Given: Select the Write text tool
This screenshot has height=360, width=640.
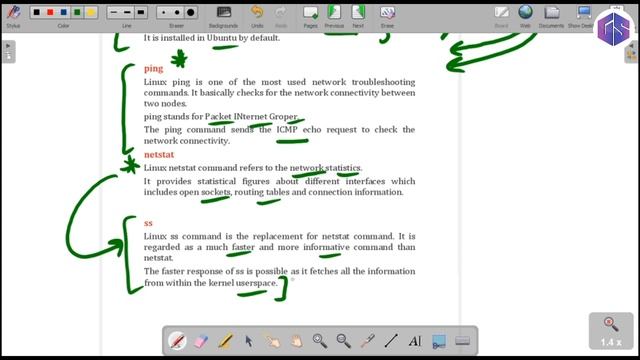Looking at the screenshot, I should (x=415, y=341).
